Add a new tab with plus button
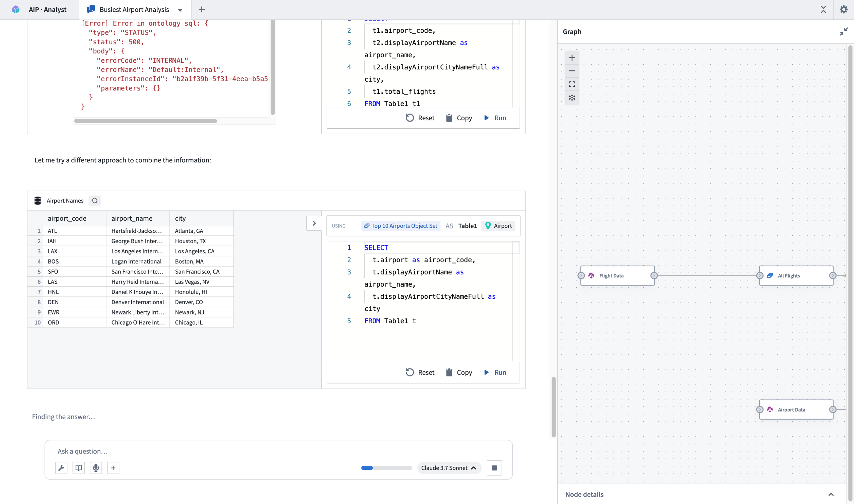 [202, 9]
